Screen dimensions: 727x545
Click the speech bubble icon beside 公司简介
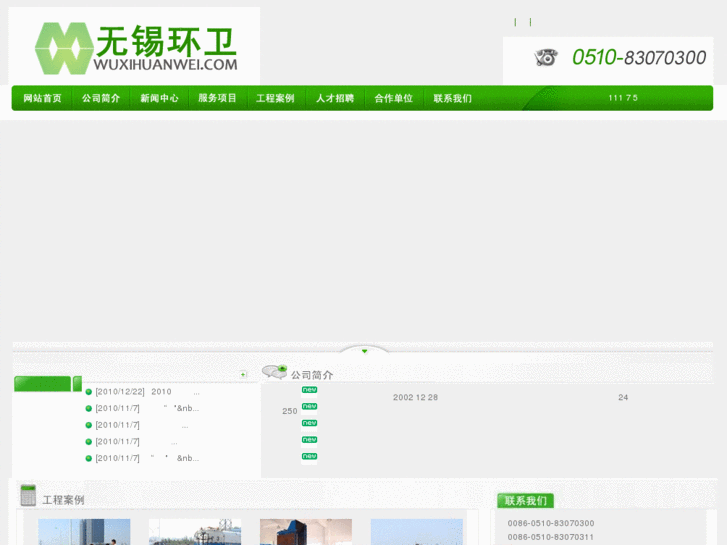tap(275, 372)
